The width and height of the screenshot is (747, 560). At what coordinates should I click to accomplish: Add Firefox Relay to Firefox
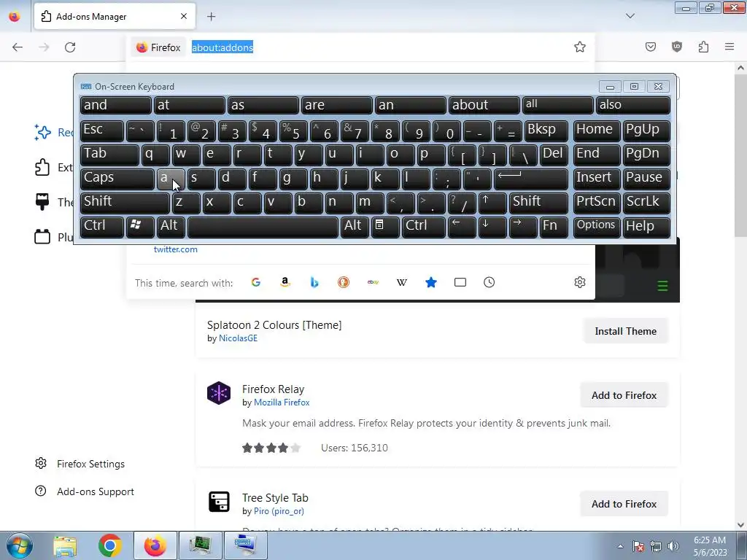coord(624,395)
